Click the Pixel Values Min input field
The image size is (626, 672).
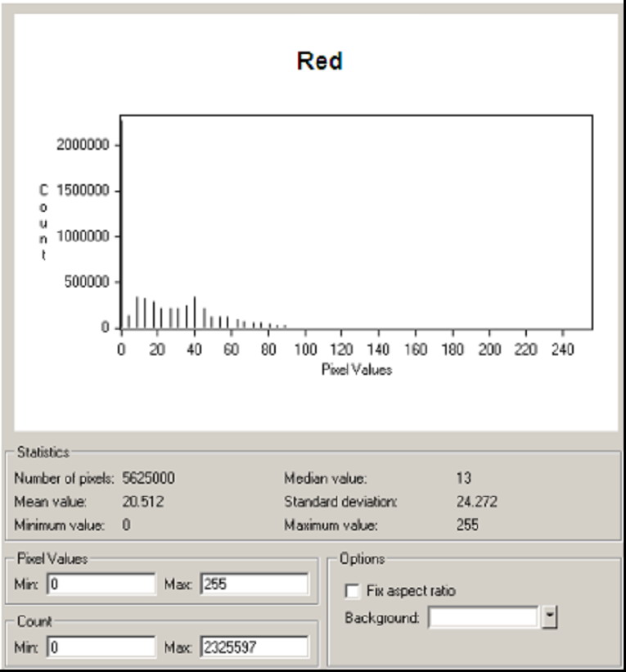[101, 584]
